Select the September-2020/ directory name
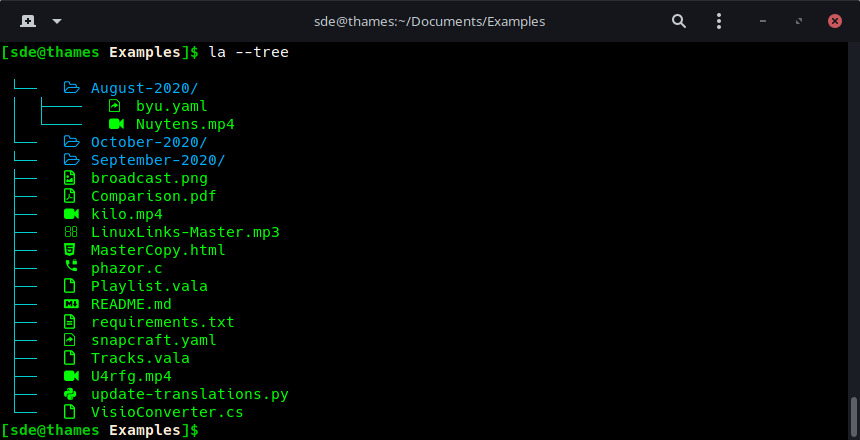Viewport: 860px width, 440px height. coord(158,160)
